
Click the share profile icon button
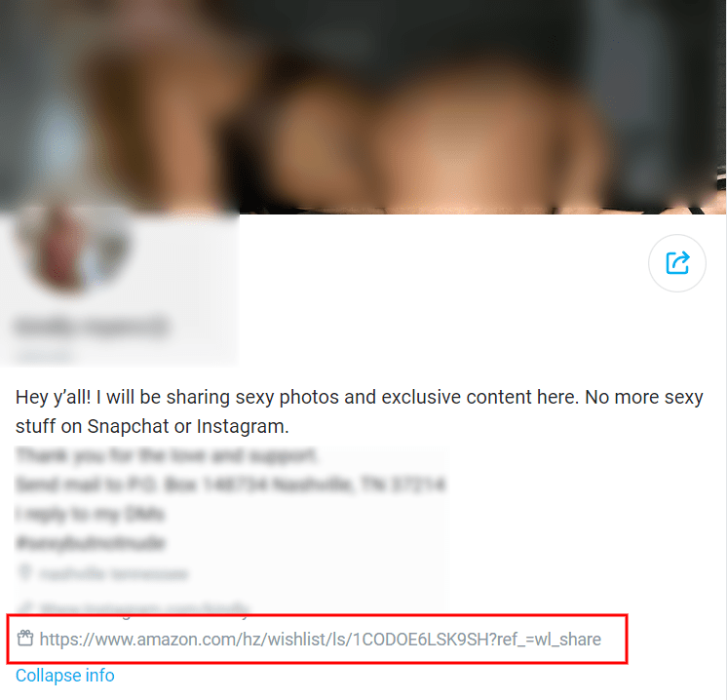(x=677, y=263)
